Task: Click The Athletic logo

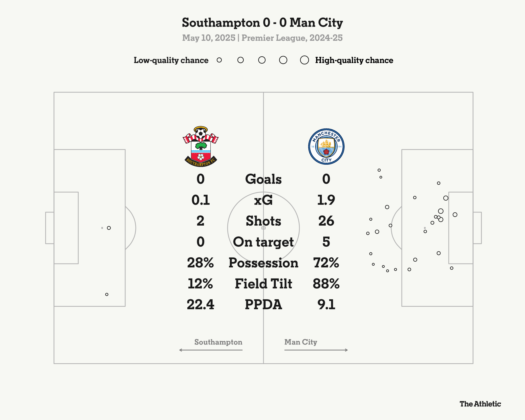Action: (x=480, y=404)
